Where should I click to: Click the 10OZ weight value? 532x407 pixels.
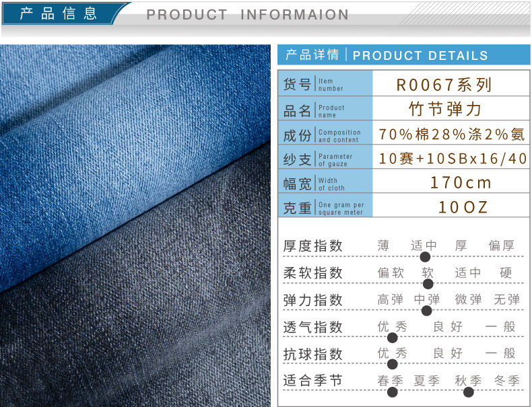[x=463, y=207]
